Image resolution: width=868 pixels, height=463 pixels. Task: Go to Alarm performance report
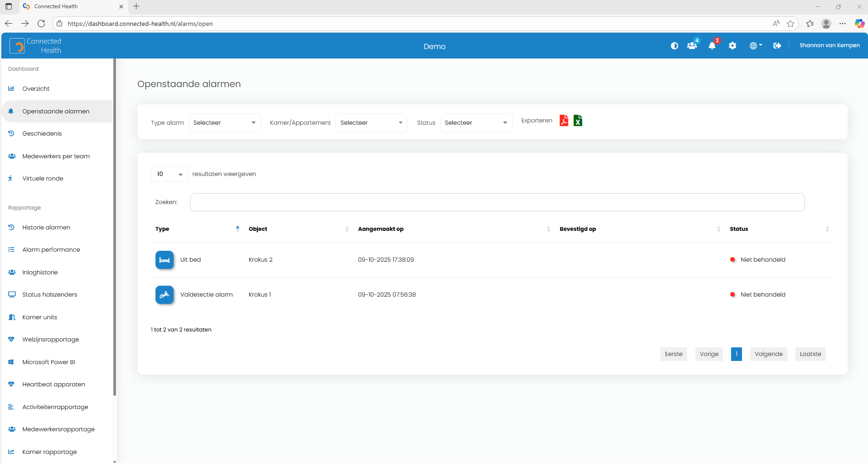pyautogui.click(x=51, y=250)
